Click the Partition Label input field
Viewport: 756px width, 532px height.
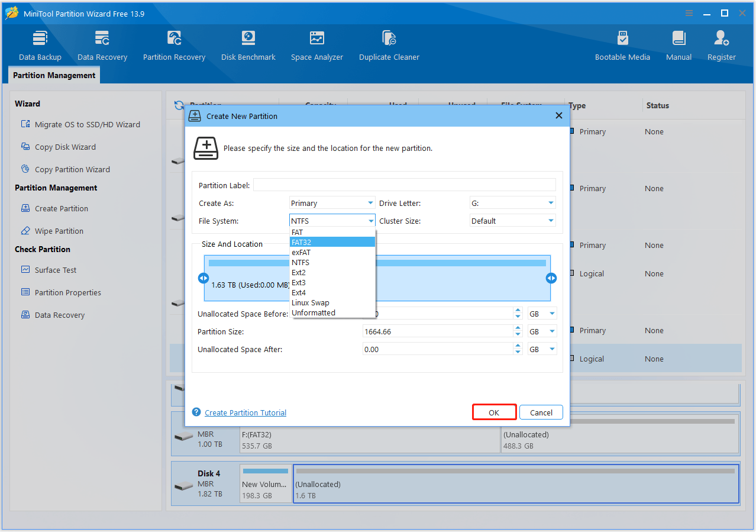click(x=405, y=185)
